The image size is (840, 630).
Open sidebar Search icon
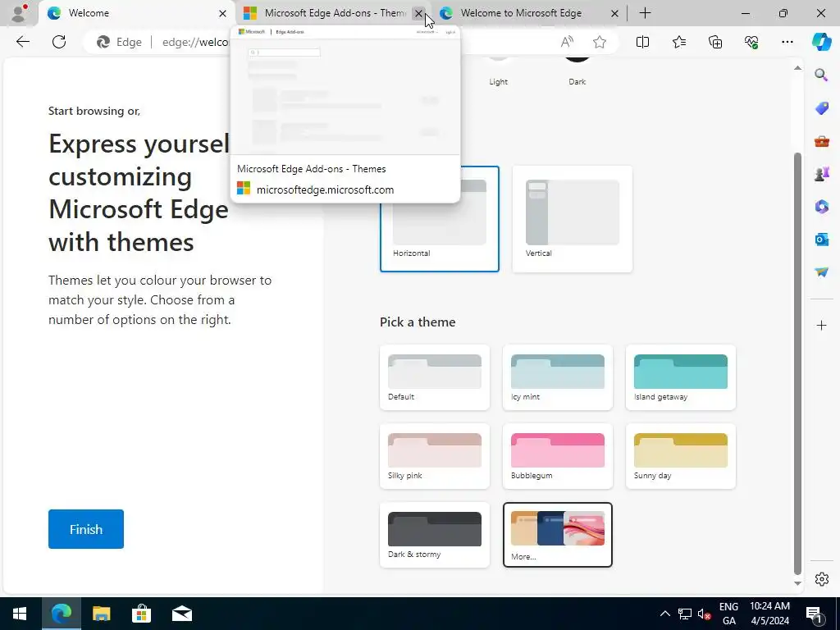coord(821,75)
